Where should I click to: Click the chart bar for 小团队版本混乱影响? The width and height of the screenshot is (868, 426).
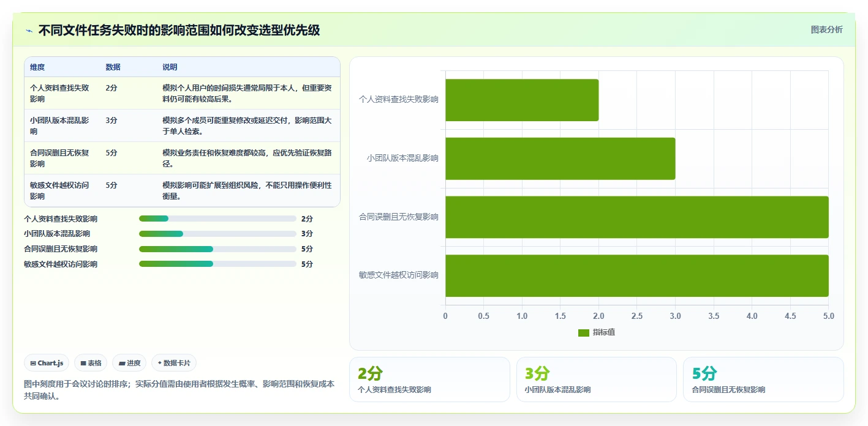560,159
